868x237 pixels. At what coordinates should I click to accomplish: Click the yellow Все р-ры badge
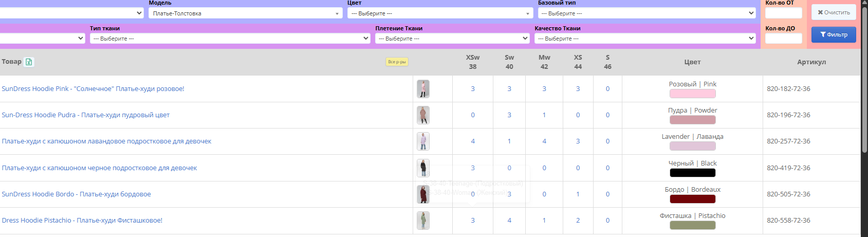pyautogui.click(x=397, y=62)
